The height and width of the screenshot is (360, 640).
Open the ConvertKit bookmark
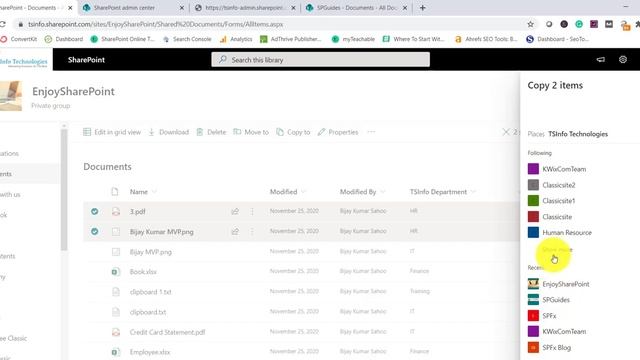(19, 39)
